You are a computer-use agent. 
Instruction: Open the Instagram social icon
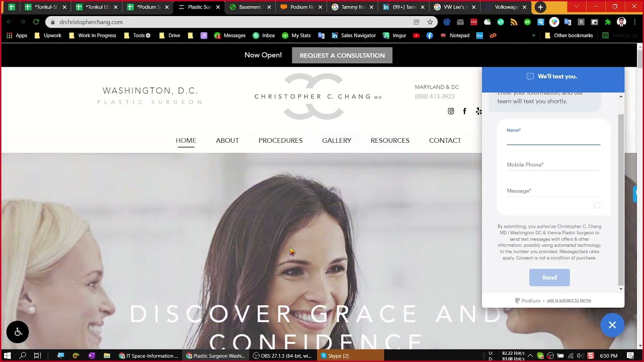click(x=451, y=111)
